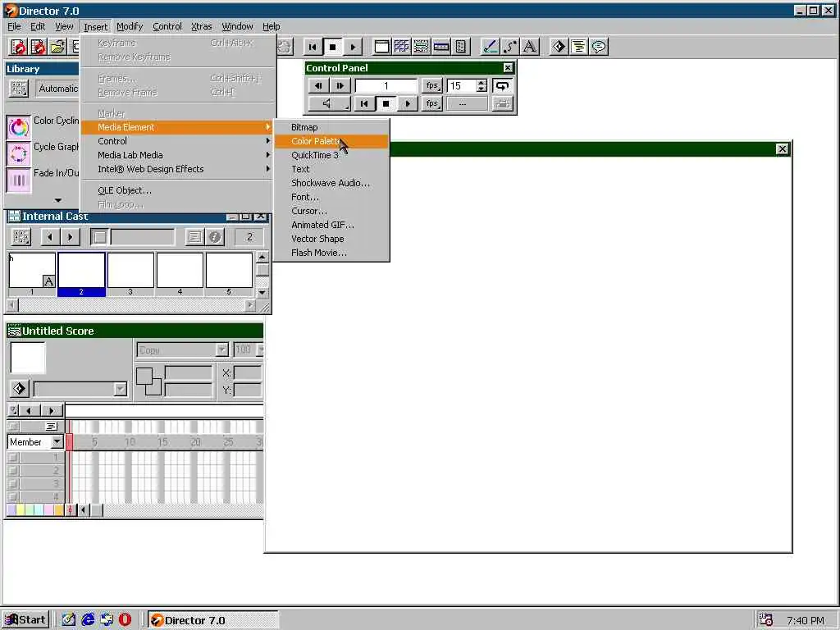This screenshot has height=630, width=840.
Task: Expand the Media Lab Media submenu
Action: click(177, 155)
